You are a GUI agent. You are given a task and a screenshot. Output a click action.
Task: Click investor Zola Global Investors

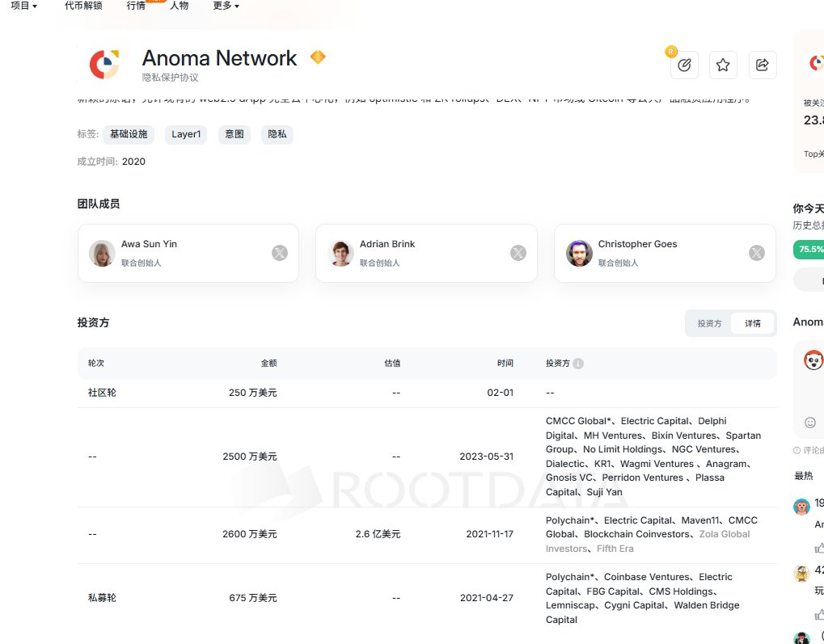[x=648, y=541]
